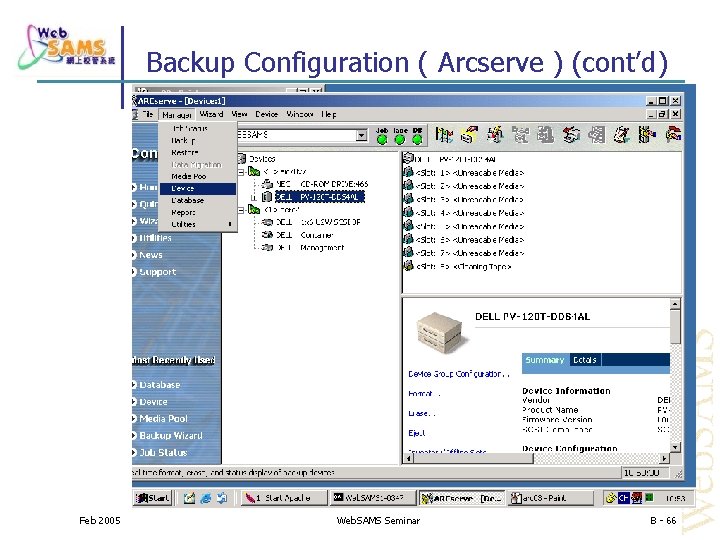This screenshot has height=540, width=720.
Task: Open Media Pool under Most Recently Used
Action: coord(163,419)
